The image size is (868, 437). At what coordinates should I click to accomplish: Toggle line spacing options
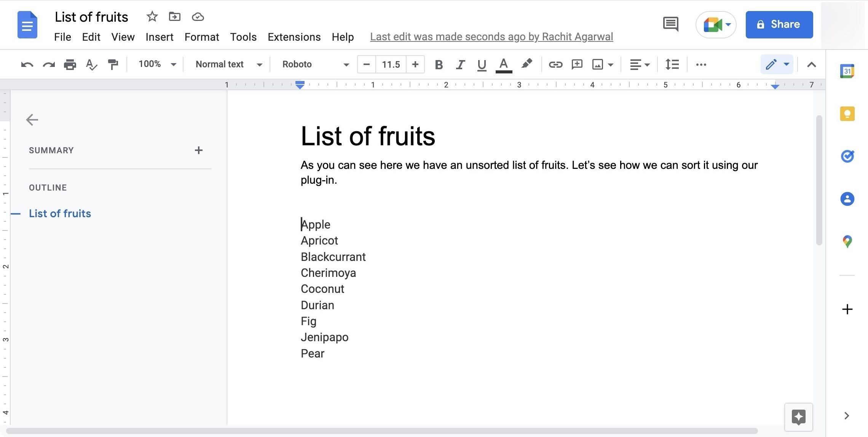pyautogui.click(x=672, y=64)
